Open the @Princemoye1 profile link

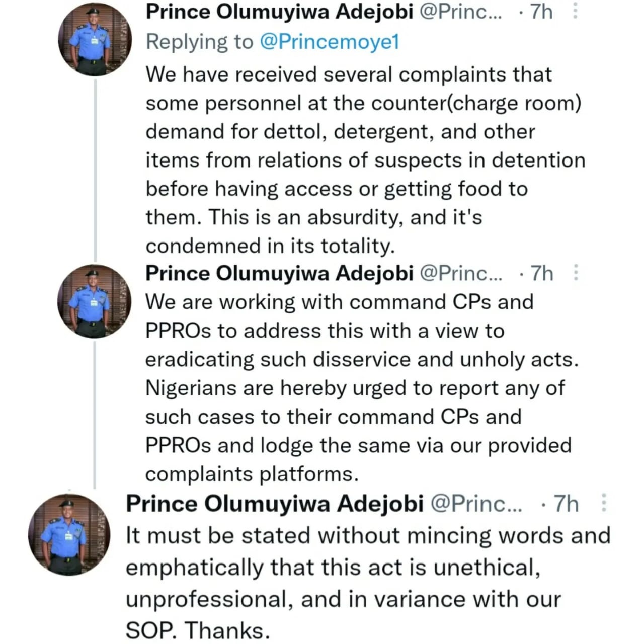[x=330, y=42]
